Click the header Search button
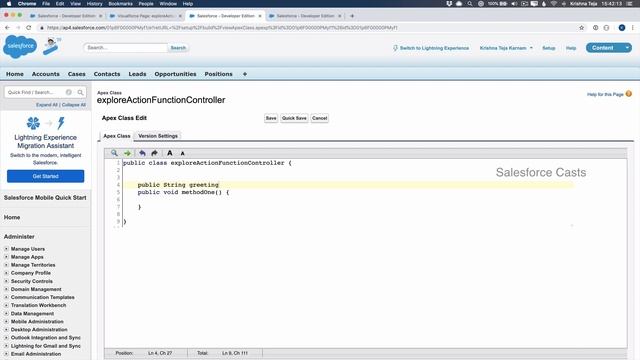This screenshot has height=360, width=640. tap(178, 48)
